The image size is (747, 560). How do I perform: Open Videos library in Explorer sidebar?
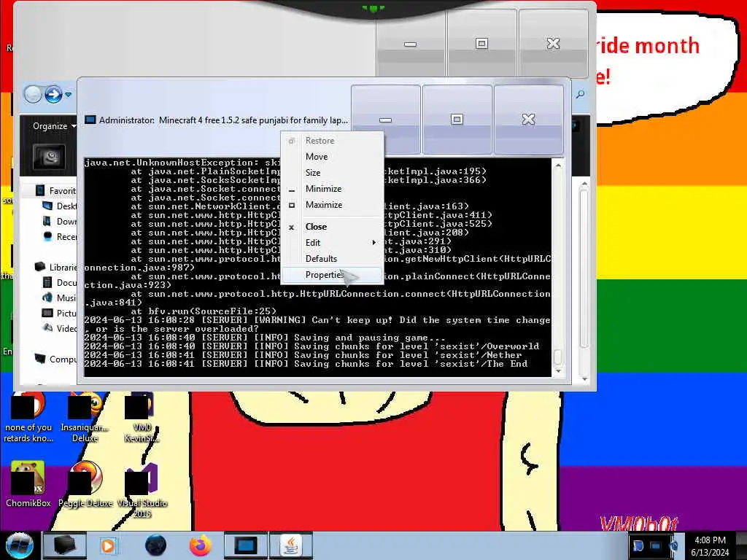coord(60,328)
